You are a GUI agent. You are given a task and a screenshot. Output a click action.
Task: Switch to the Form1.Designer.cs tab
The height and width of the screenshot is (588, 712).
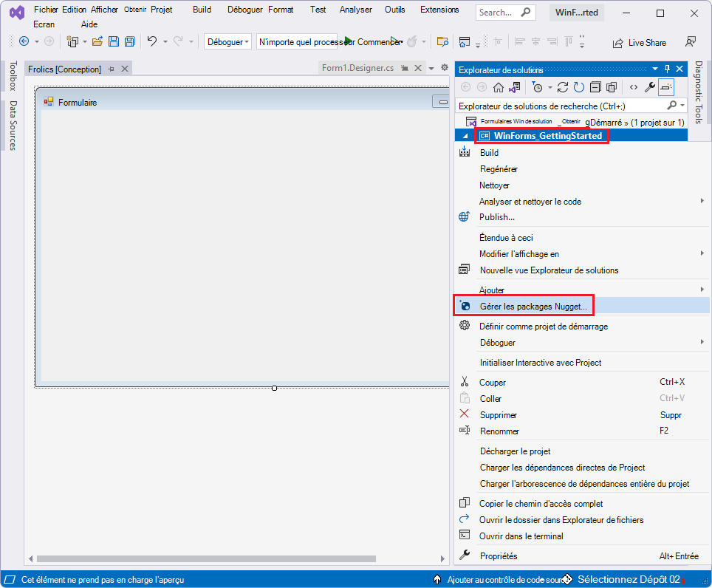click(357, 66)
